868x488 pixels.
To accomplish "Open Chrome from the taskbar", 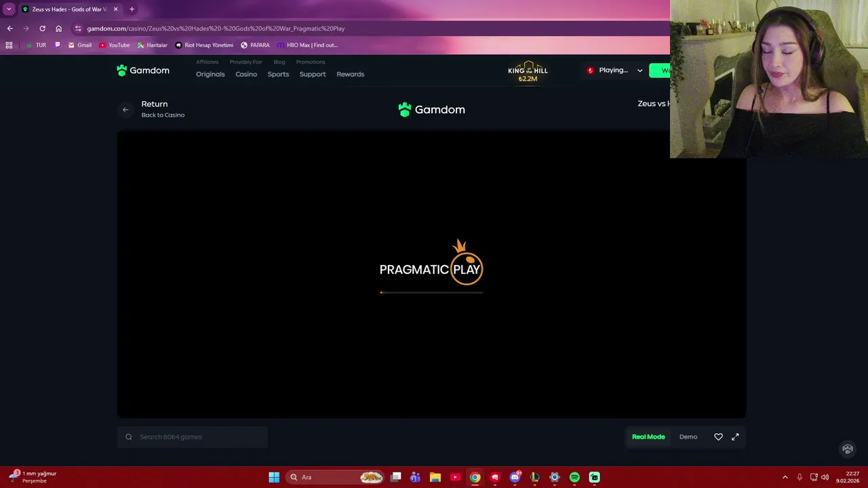I will pos(475,477).
